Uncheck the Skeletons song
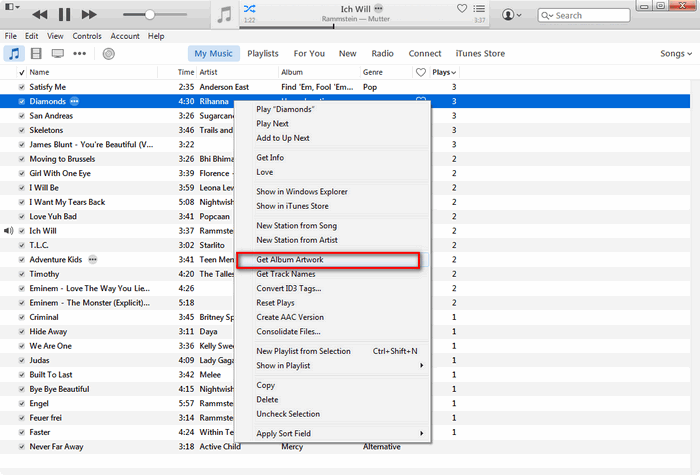The width and height of the screenshot is (700, 475). (21, 130)
